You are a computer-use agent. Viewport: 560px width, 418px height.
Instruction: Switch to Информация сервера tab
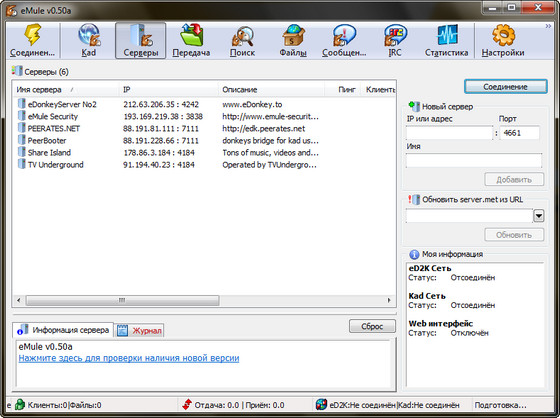(x=64, y=330)
